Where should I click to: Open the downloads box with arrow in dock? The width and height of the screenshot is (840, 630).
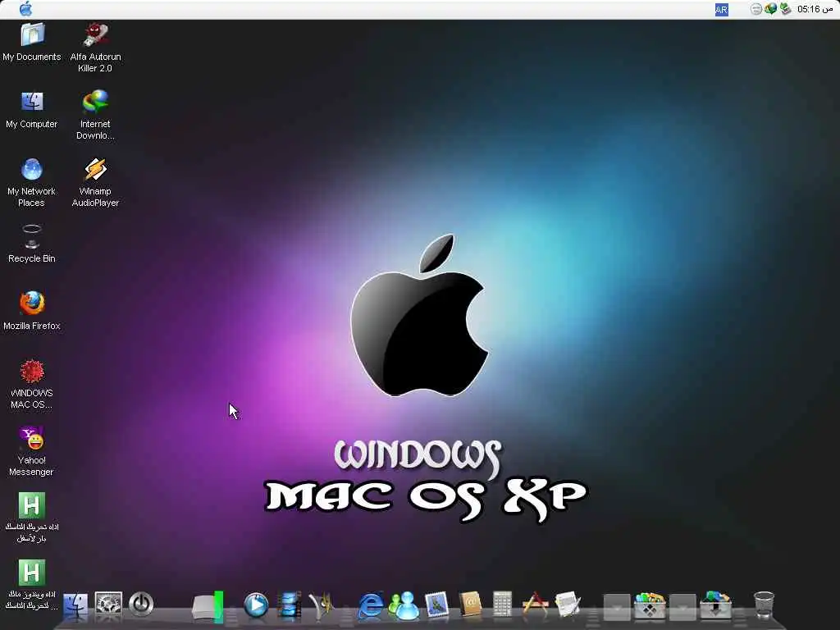715,605
